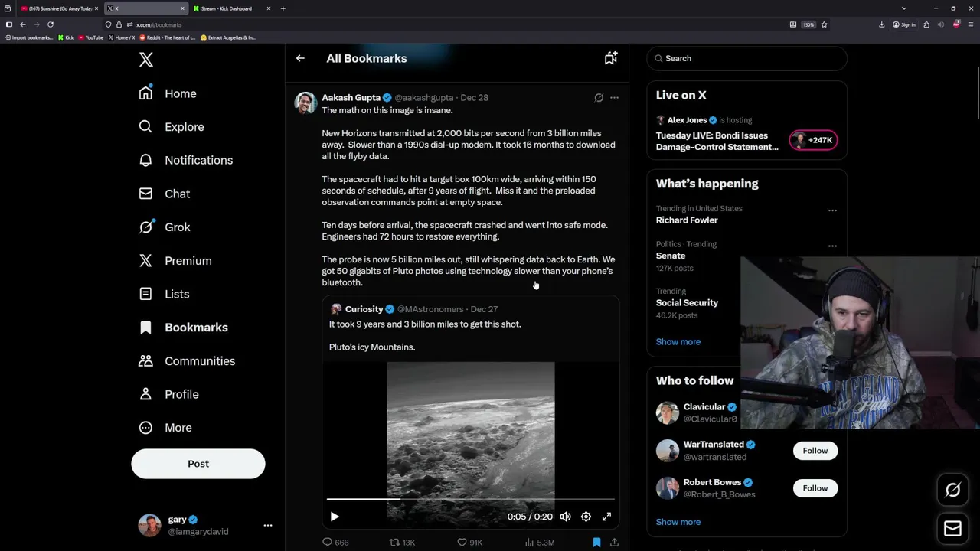Click the reply icon showing 666
This screenshot has height=551, width=980.
point(335,542)
